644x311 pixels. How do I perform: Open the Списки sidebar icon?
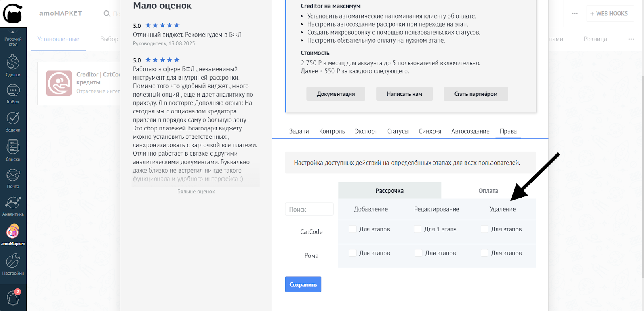tap(13, 150)
